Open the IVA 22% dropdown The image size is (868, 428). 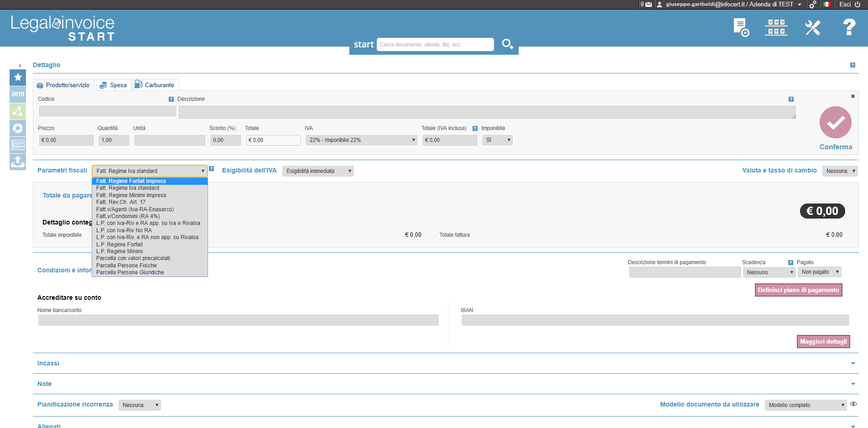(x=361, y=140)
